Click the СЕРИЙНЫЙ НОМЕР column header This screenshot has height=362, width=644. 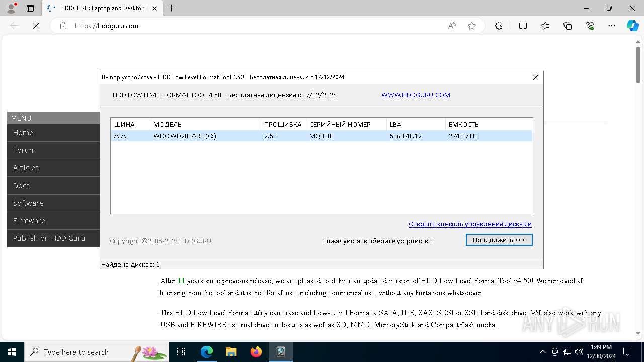(x=346, y=124)
